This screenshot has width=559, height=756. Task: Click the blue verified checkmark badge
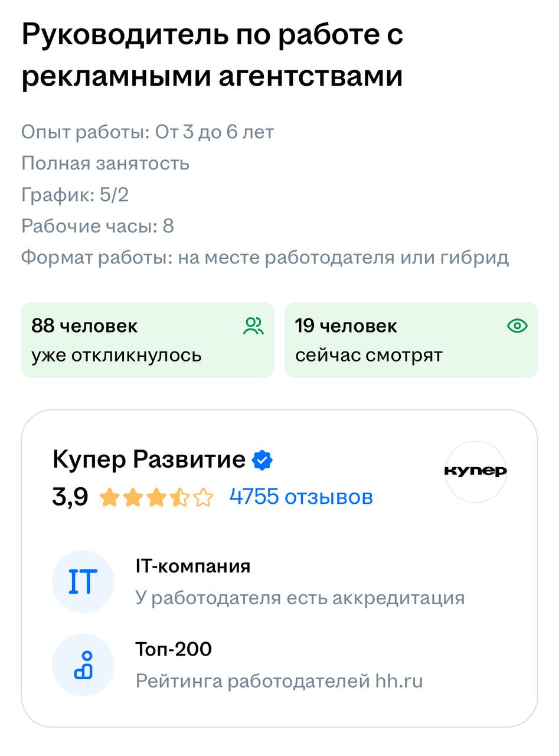[262, 460]
